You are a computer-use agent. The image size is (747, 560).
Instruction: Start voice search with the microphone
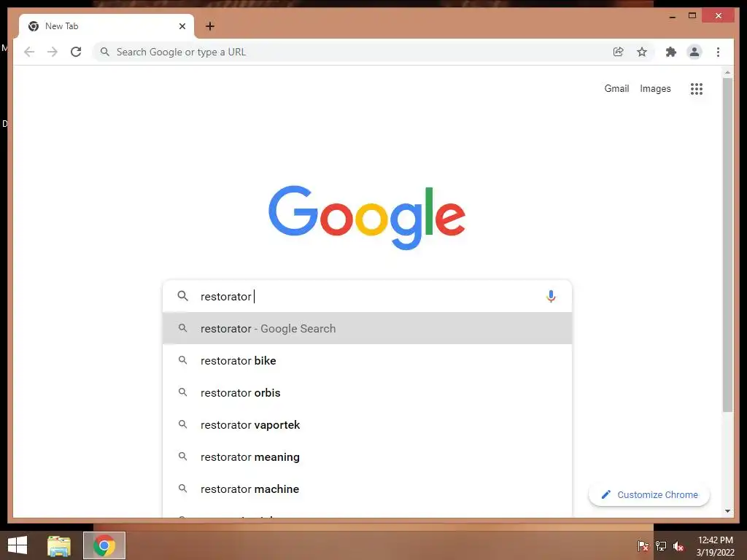point(551,296)
